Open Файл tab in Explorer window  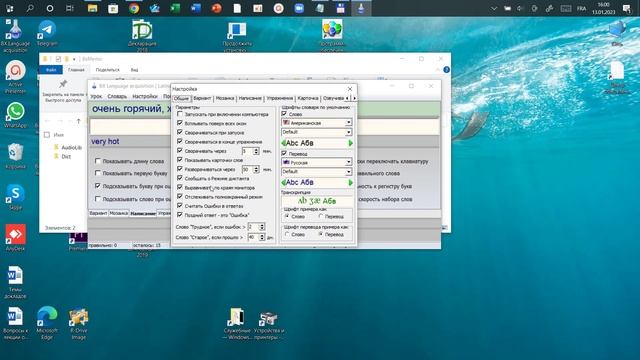(51, 70)
